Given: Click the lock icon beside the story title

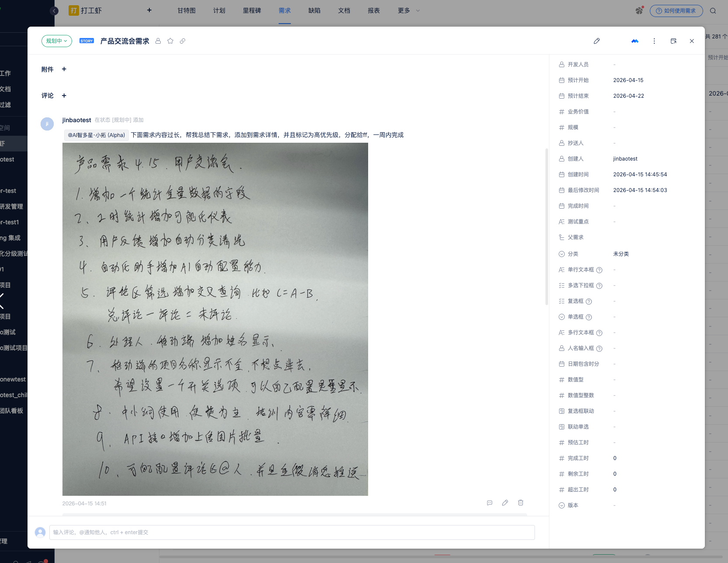Looking at the screenshot, I should click(158, 41).
